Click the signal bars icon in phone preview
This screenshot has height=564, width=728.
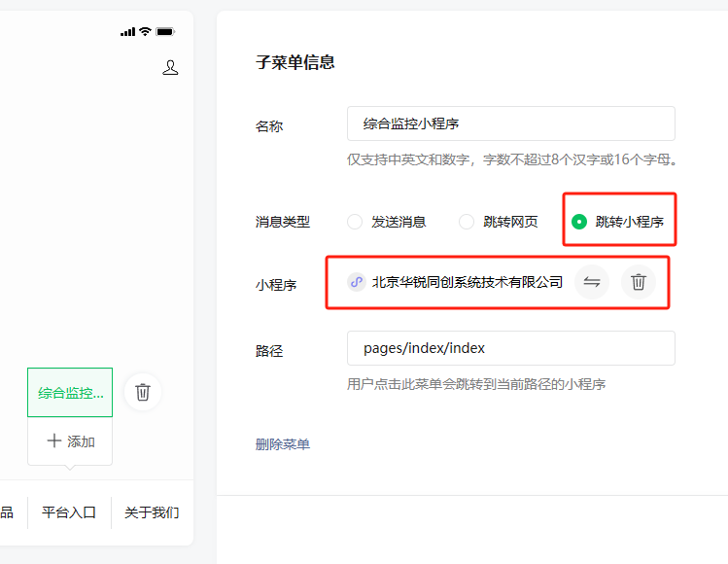pos(127,32)
